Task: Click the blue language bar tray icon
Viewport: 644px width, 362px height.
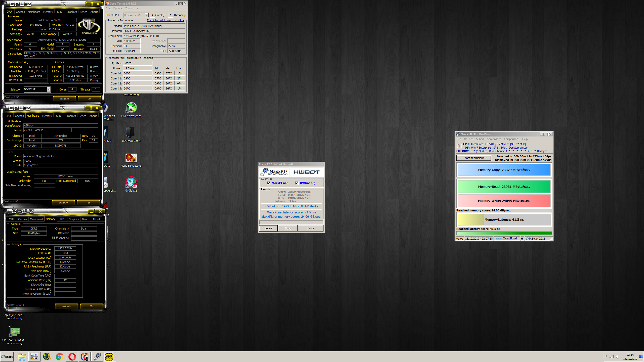Action: (x=641, y=357)
